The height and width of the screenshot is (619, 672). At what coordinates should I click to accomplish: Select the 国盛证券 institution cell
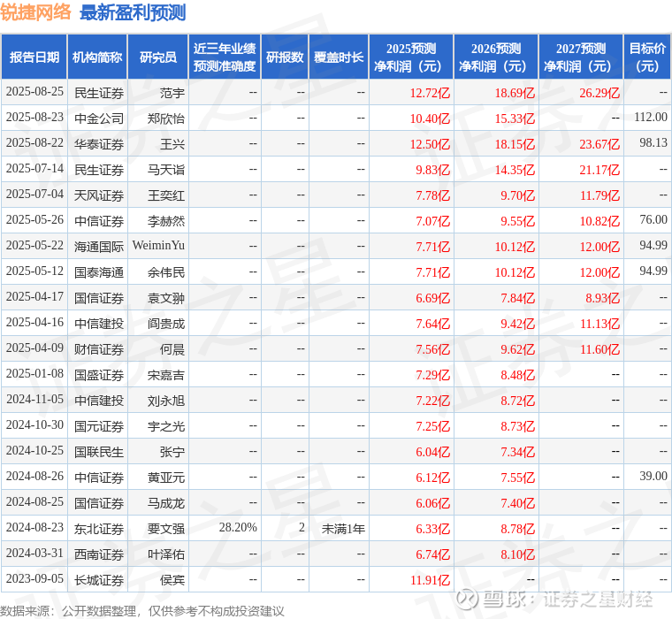[99, 375]
